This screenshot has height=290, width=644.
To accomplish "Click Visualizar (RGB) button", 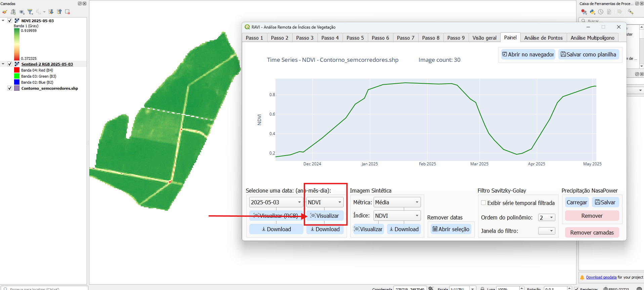I will [276, 216].
